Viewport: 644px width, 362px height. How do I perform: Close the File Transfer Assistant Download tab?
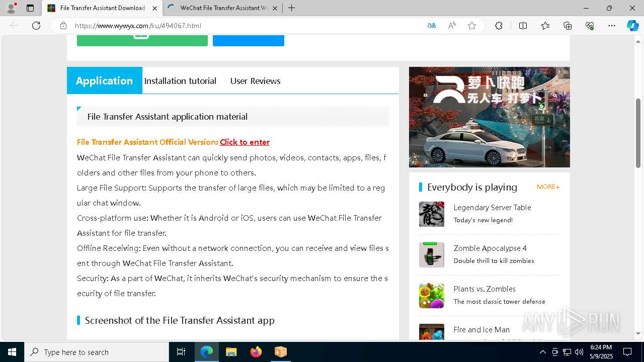tap(154, 8)
